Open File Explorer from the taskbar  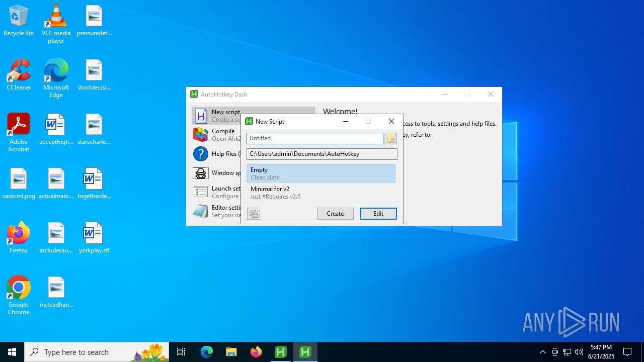[231, 352]
